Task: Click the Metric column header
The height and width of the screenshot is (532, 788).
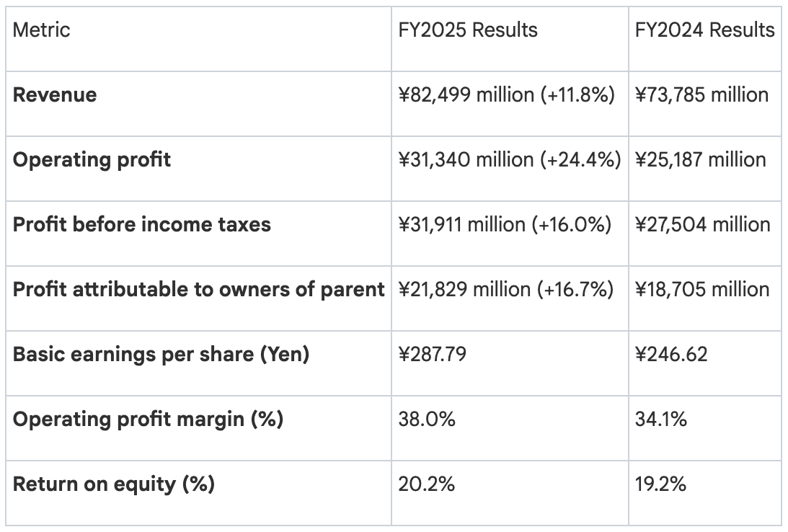Action: point(42,30)
